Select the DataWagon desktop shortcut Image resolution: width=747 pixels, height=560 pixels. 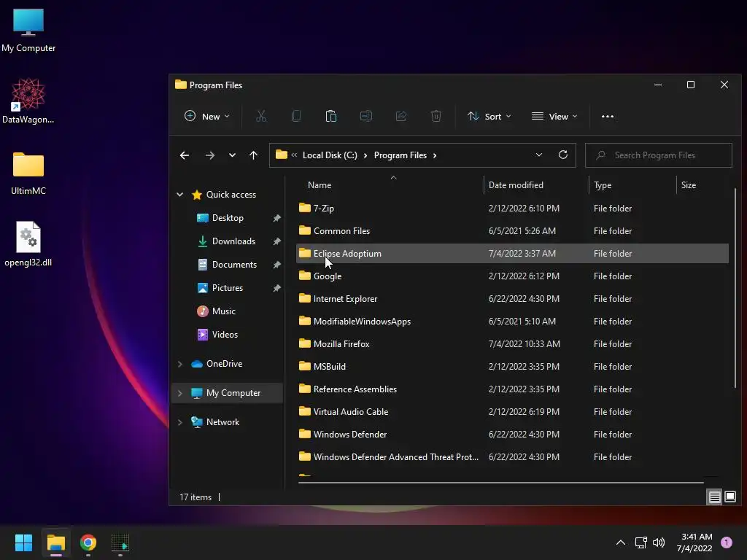click(x=28, y=101)
